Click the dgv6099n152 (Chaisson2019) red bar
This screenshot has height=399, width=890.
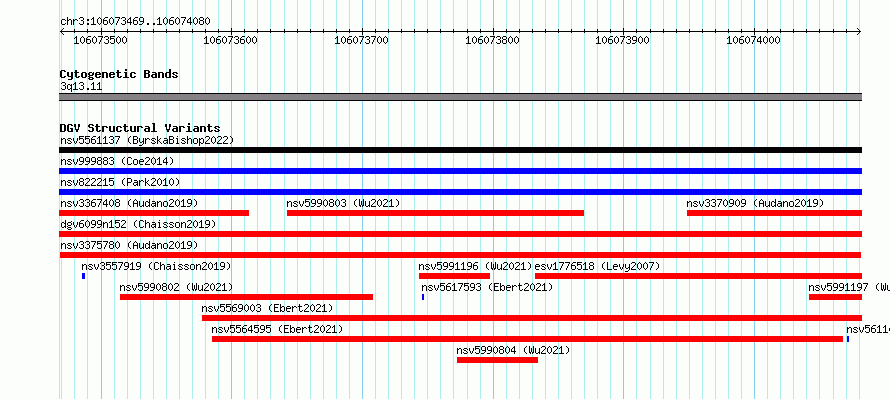click(460, 234)
